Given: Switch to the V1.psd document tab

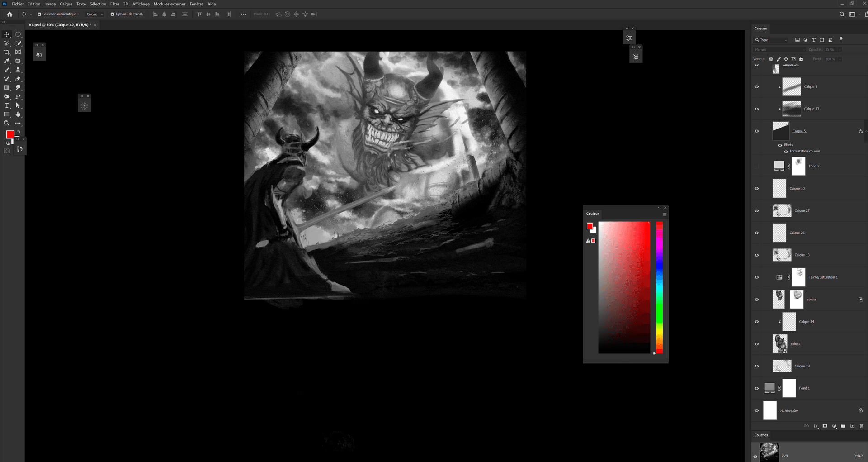Looking at the screenshot, I should coord(60,25).
